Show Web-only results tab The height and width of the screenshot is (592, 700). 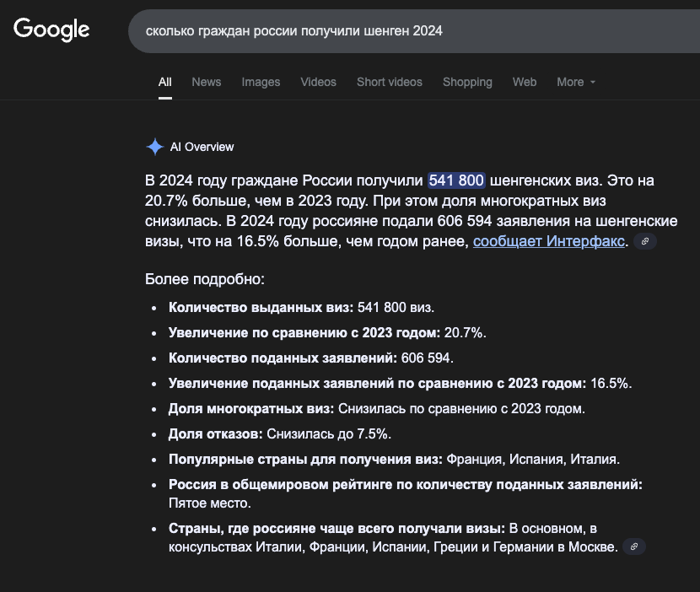[525, 82]
